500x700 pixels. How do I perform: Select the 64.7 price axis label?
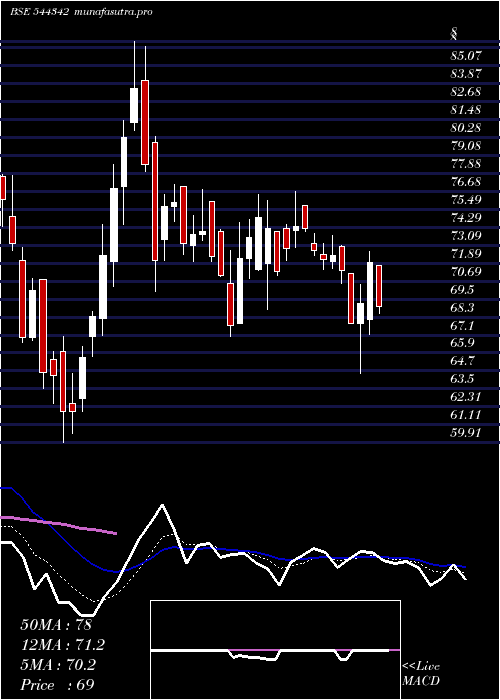click(x=463, y=361)
